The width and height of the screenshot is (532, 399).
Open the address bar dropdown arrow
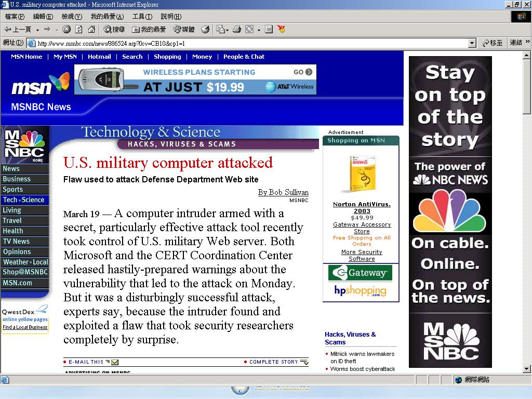[472, 43]
